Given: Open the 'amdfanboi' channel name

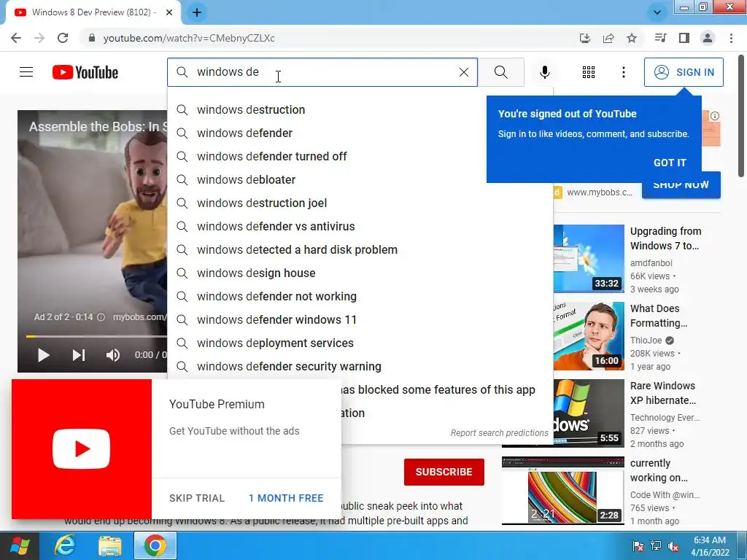Looking at the screenshot, I should 651,262.
